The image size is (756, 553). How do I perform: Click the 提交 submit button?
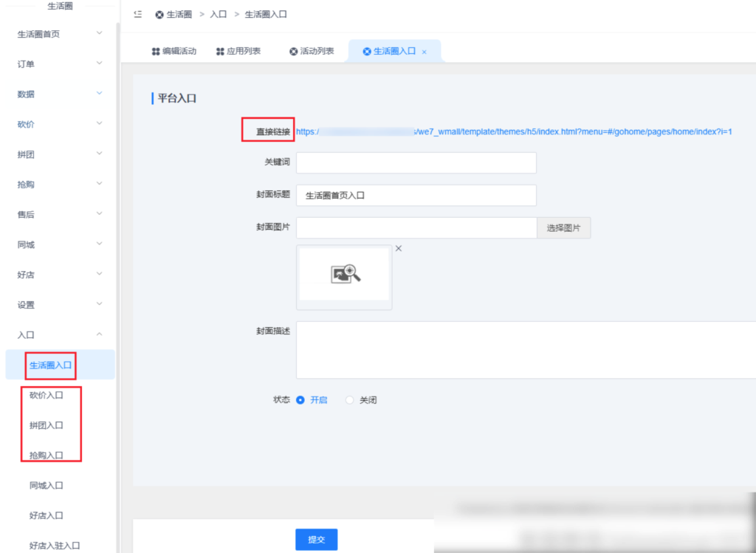pyautogui.click(x=316, y=540)
